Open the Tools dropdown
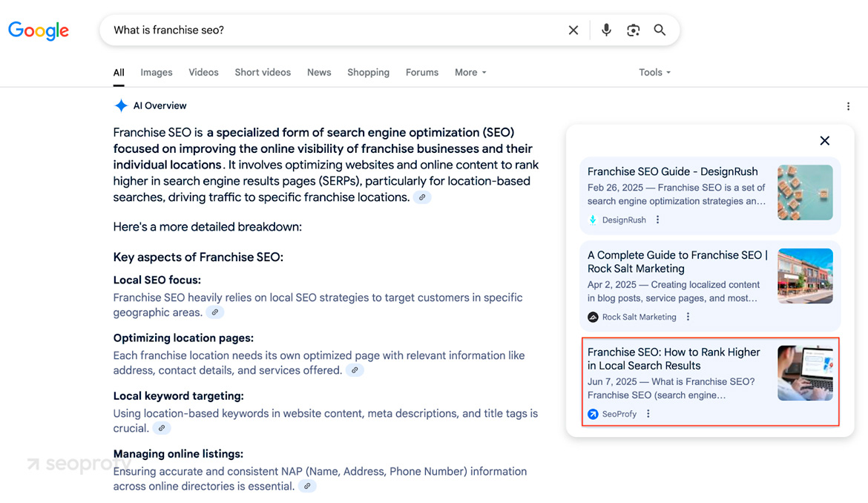The image size is (868, 503). [x=654, y=73]
